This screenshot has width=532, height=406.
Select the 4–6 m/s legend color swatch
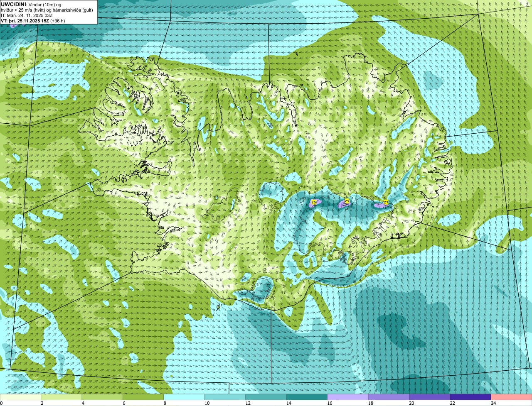pos(102,397)
